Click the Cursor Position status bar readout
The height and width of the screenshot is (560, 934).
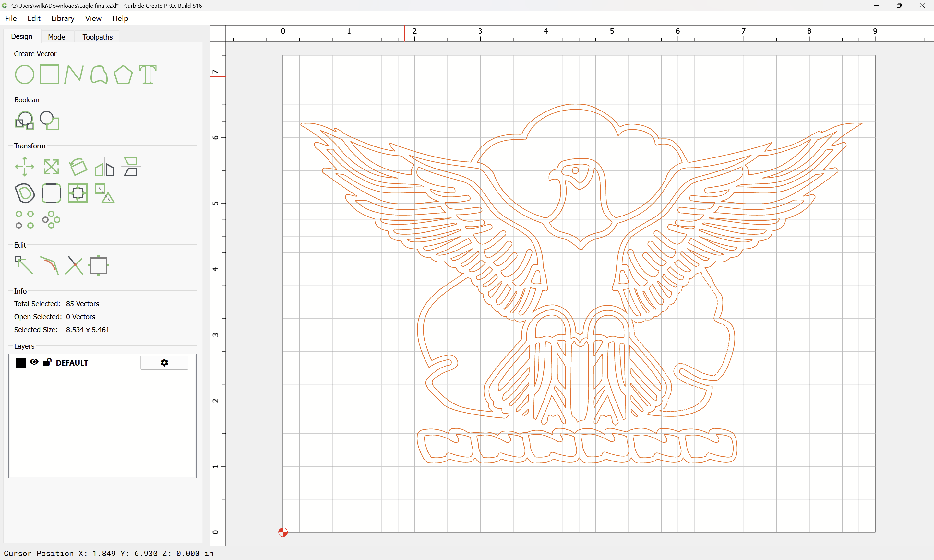(x=109, y=553)
